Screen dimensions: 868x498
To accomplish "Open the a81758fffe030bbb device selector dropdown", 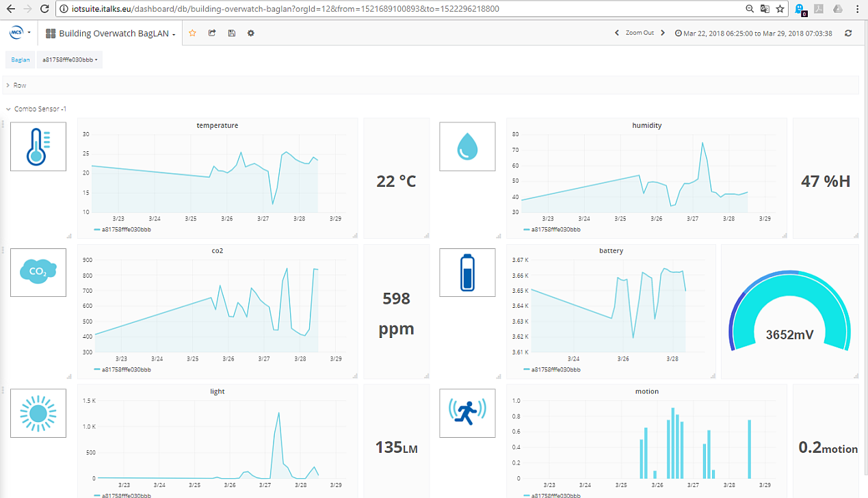I will tap(70, 60).
